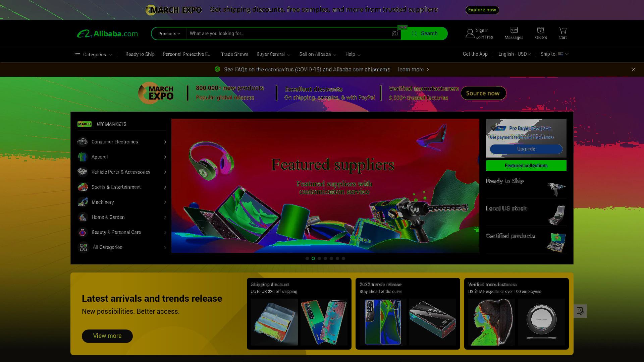Click the Upgrade button for Pro Buyer
Image resolution: width=644 pixels, height=362 pixels.
pyautogui.click(x=526, y=149)
